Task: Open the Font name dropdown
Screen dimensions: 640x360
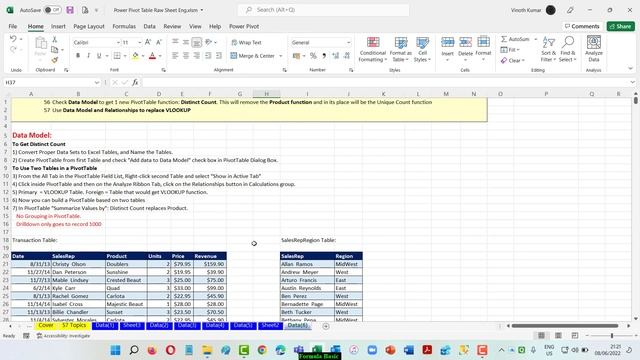Action: pyautogui.click(x=118, y=42)
